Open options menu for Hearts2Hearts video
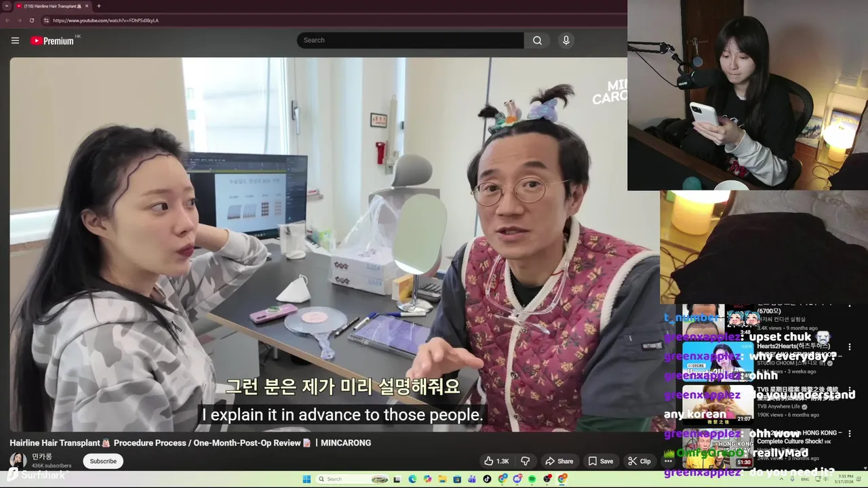The height and width of the screenshot is (488, 868). [x=850, y=347]
